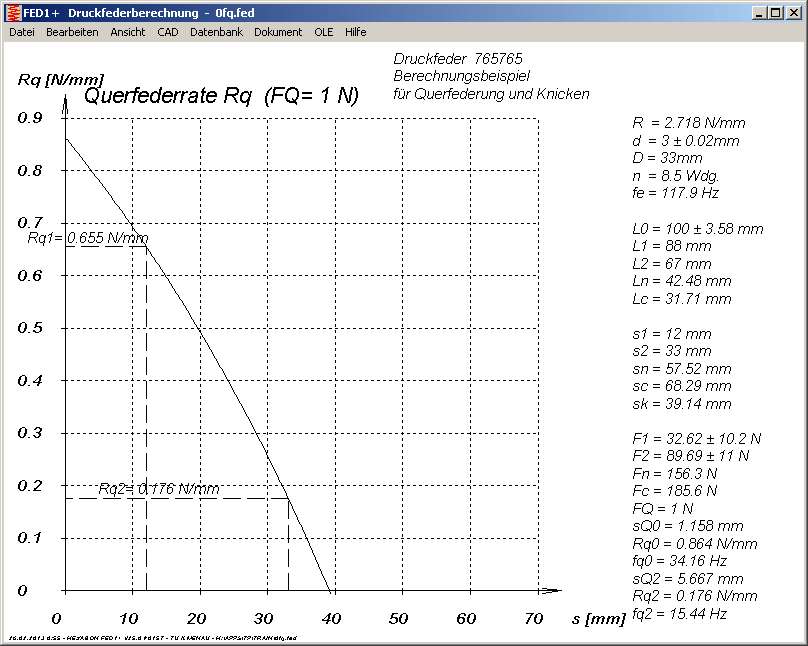Click the Rq2= 0.176 N/mm graph label
The height and width of the screenshot is (646, 808).
[x=158, y=489]
